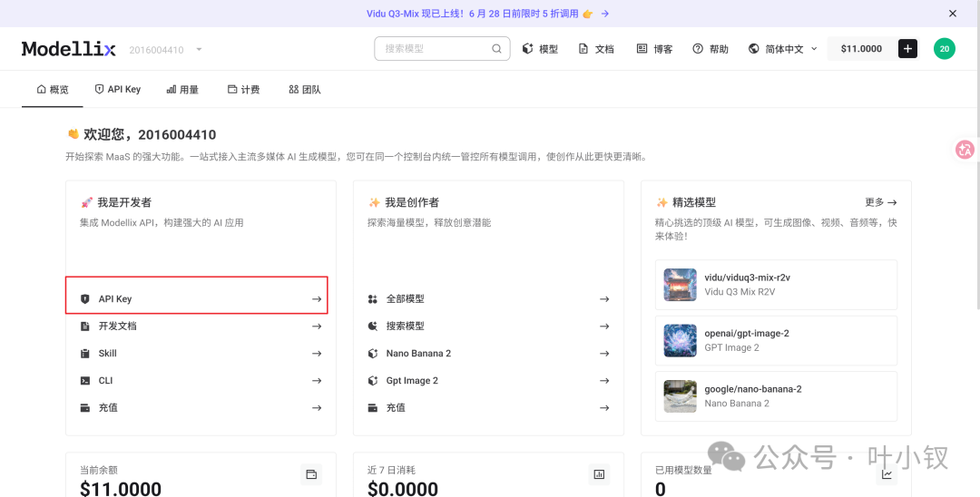
Task: Open the 文档 header link
Action: (596, 49)
